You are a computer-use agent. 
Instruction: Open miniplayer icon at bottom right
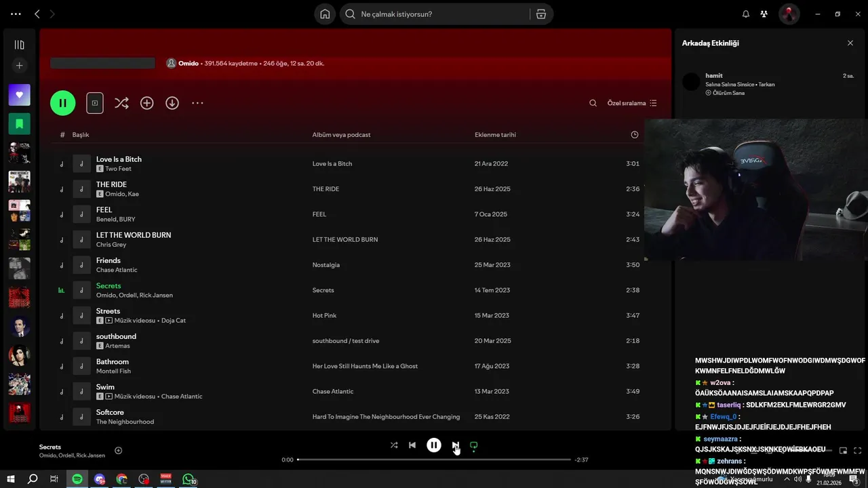click(x=844, y=451)
